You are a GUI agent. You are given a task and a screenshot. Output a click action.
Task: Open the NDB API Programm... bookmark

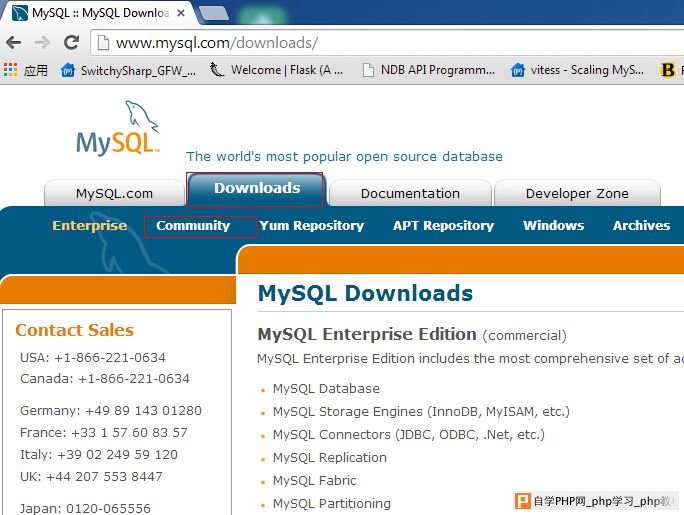(429, 70)
